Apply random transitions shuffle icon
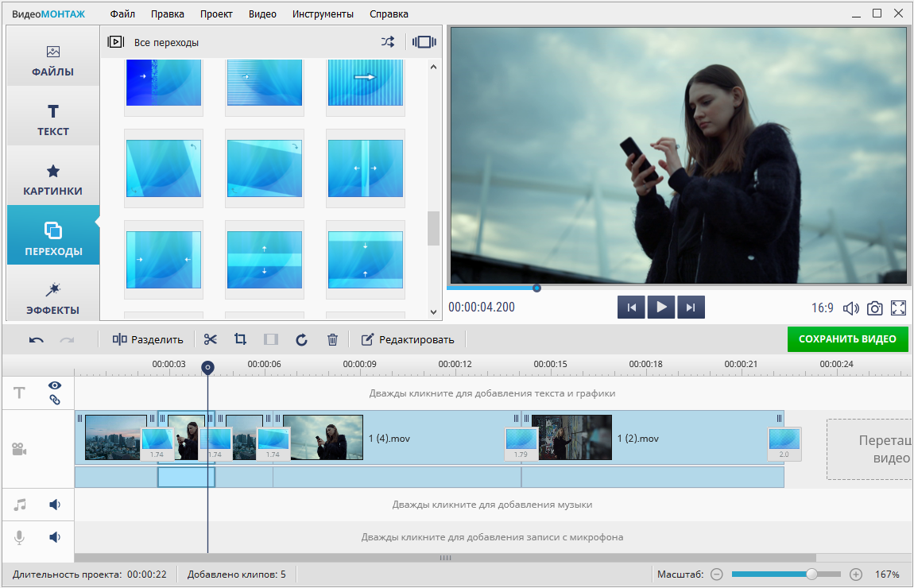The width and height of the screenshot is (914, 588). coord(387,42)
